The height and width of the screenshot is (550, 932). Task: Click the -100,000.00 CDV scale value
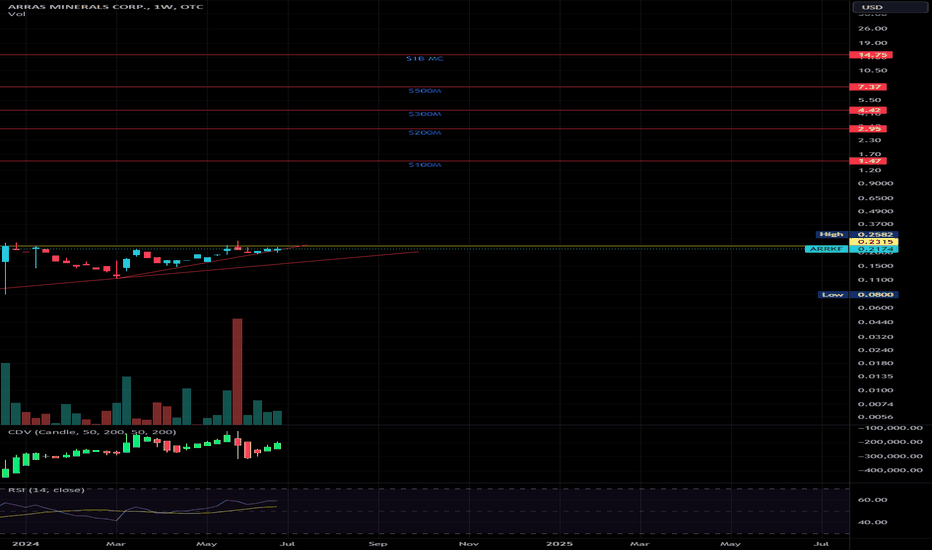click(890, 428)
